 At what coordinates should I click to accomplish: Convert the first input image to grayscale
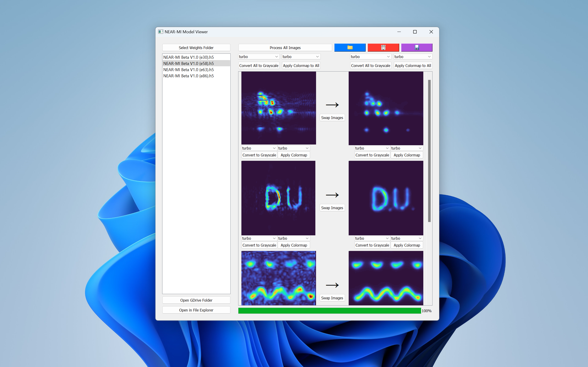pyautogui.click(x=259, y=155)
